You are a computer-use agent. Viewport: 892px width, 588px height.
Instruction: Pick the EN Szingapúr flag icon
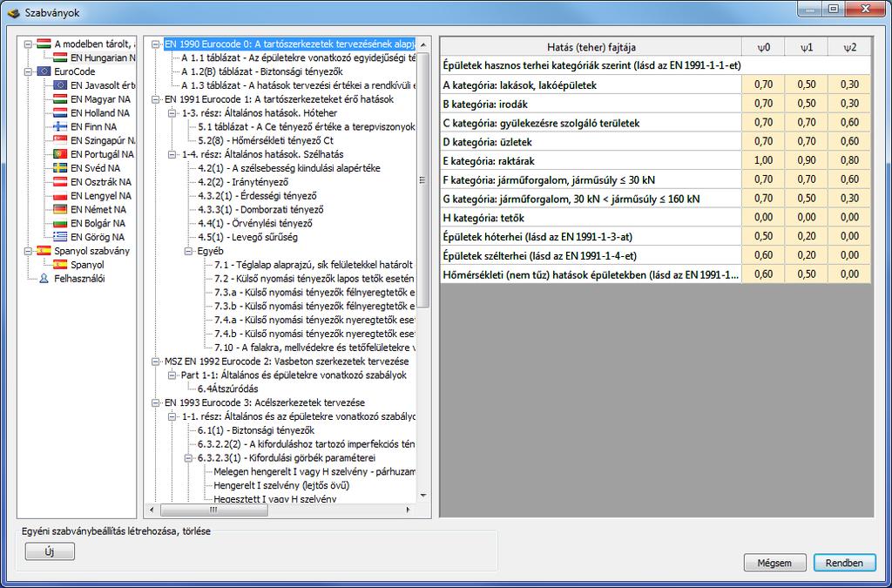[60, 140]
